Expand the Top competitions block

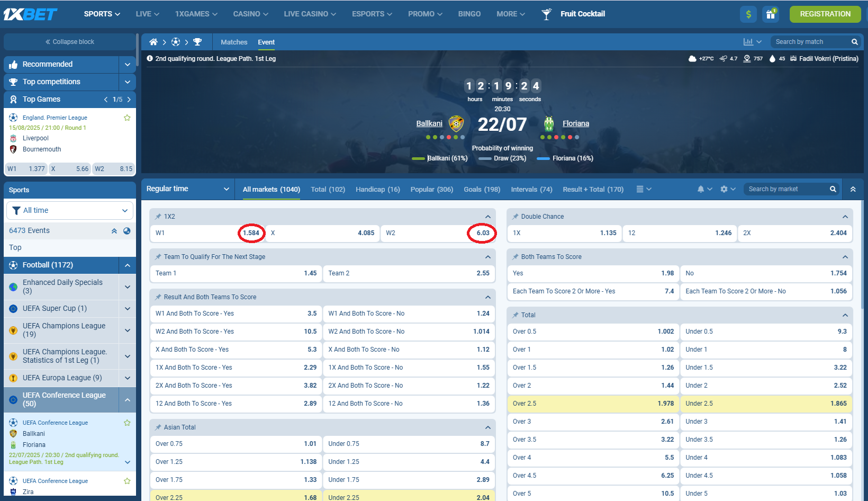pyautogui.click(x=128, y=82)
